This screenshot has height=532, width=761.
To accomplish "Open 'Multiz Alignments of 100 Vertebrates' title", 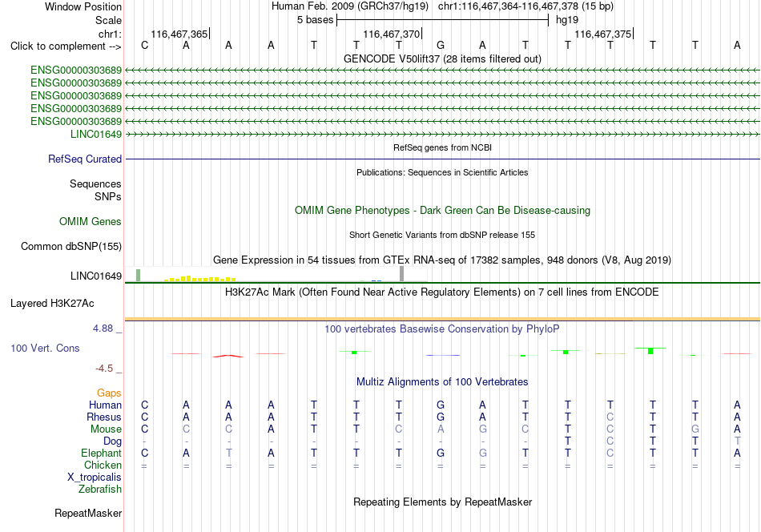I will [442, 381].
